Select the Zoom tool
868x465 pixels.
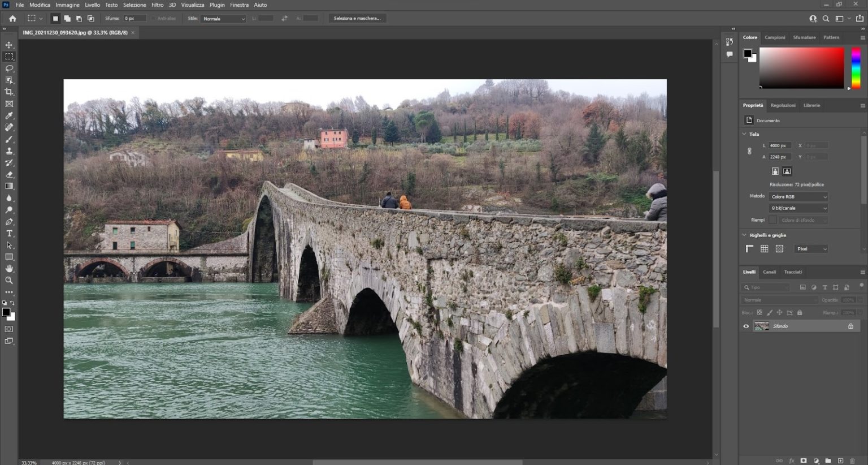(x=9, y=281)
